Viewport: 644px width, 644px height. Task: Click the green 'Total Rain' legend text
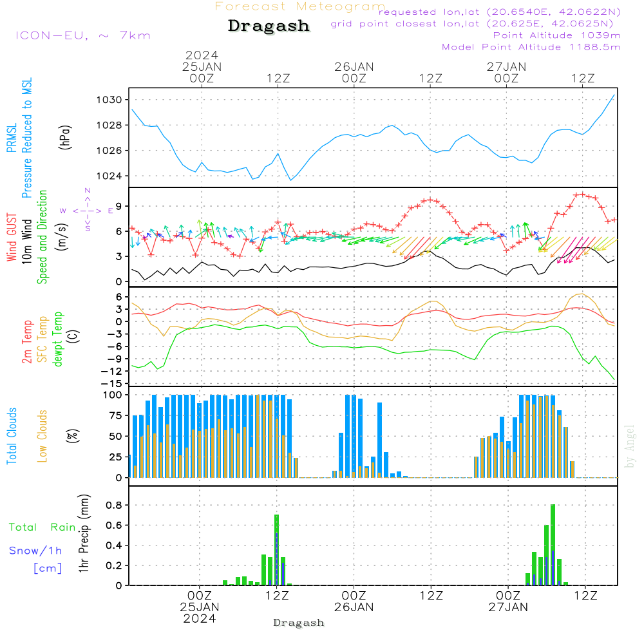coord(43,527)
